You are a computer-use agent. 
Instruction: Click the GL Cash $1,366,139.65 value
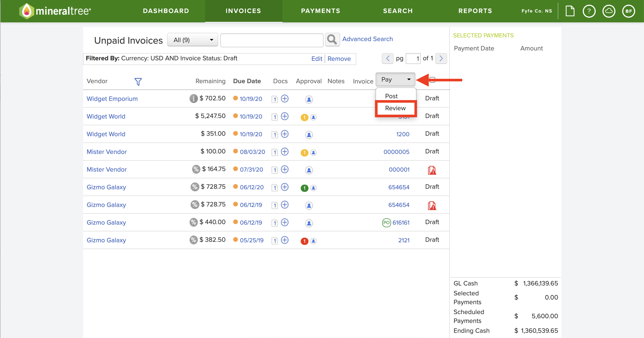pyautogui.click(x=536, y=283)
